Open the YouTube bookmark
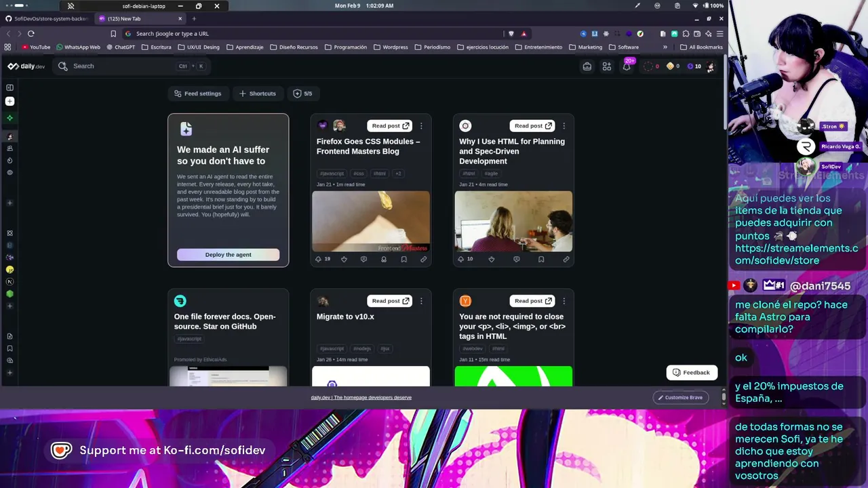Screen dimensions: 868x488 36,47
